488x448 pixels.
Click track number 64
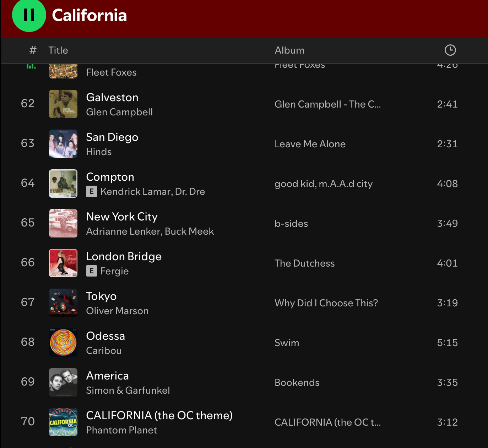pyautogui.click(x=28, y=183)
